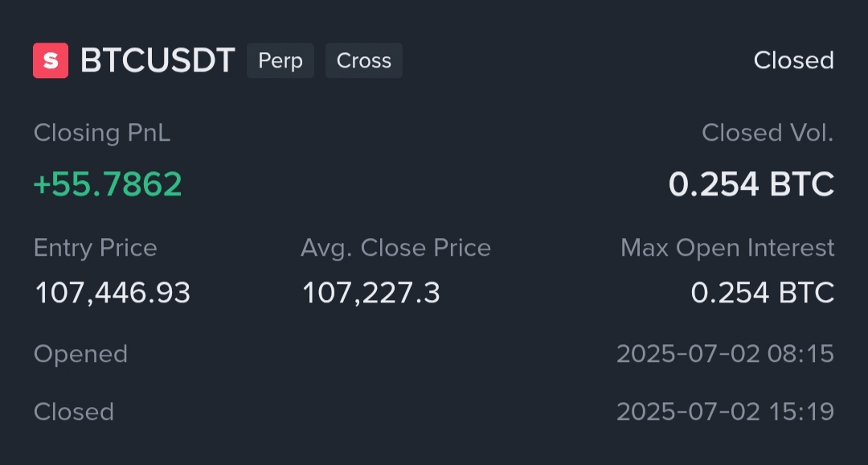Click the 0.254 number under Closed Vol.
The image size is (868, 465).
[x=714, y=185]
